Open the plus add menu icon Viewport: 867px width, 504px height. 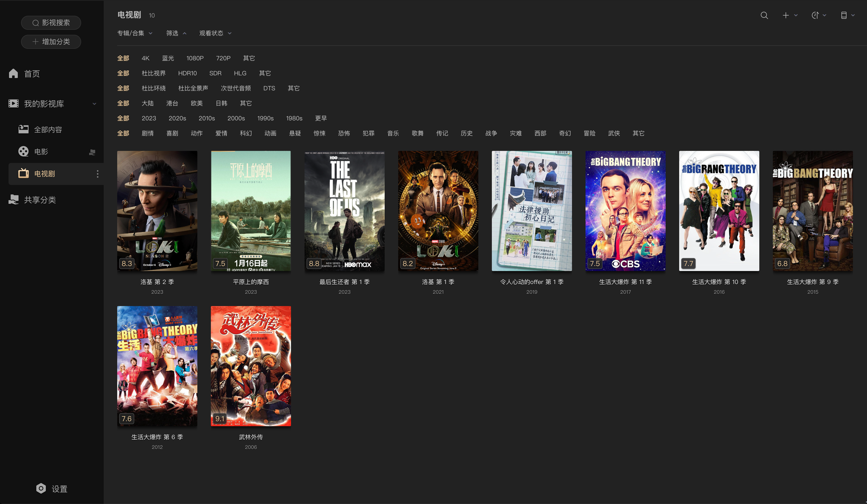(786, 16)
